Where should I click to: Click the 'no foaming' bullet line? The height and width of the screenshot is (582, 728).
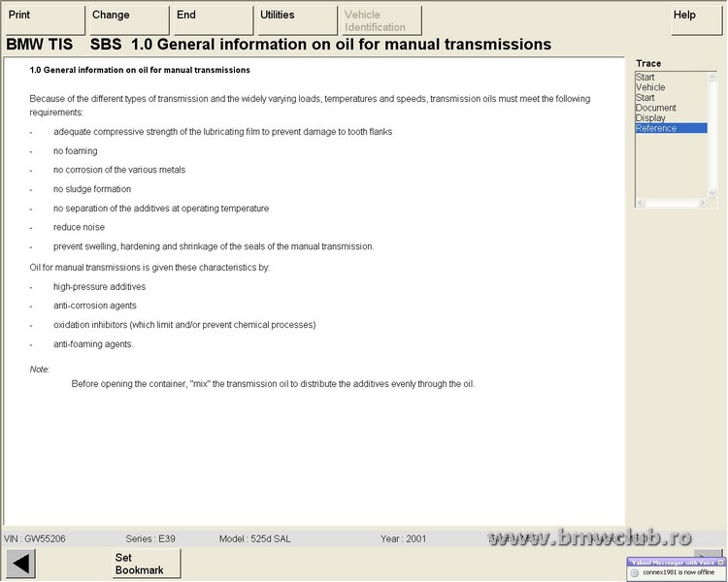(x=75, y=151)
